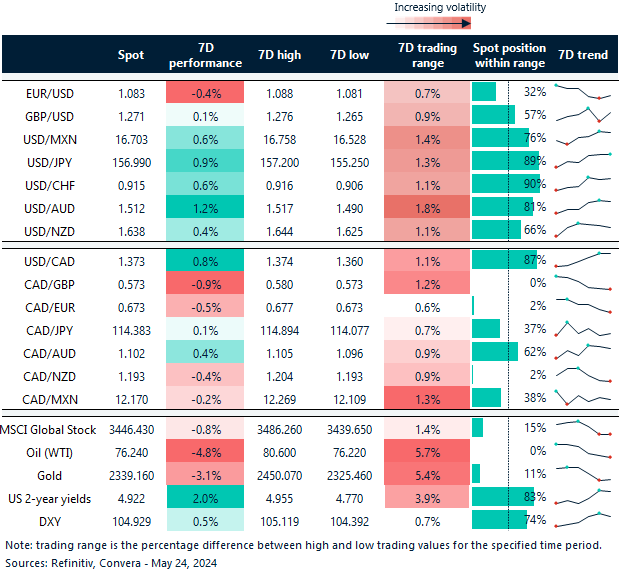Select the EUR/USD row label
The width and height of the screenshot is (624, 577).
pyautogui.click(x=50, y=93)
